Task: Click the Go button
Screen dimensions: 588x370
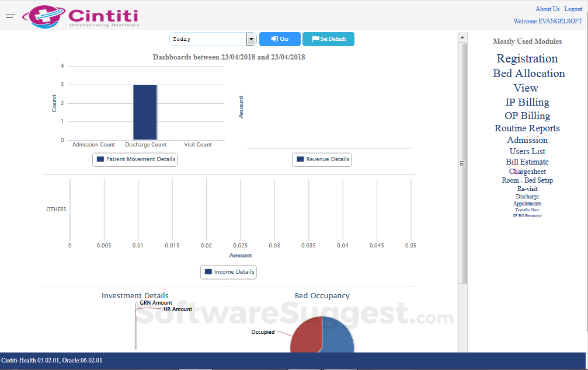Action: (x=279, y=39)
